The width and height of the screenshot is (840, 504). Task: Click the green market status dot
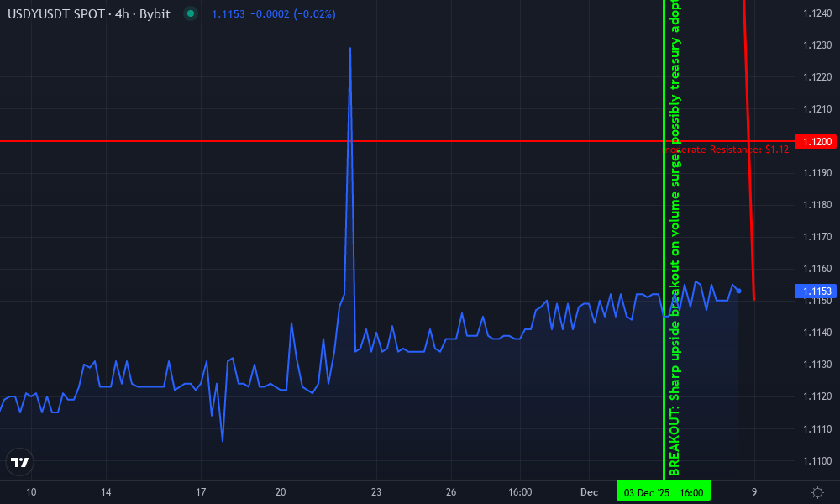click(192, 13)
